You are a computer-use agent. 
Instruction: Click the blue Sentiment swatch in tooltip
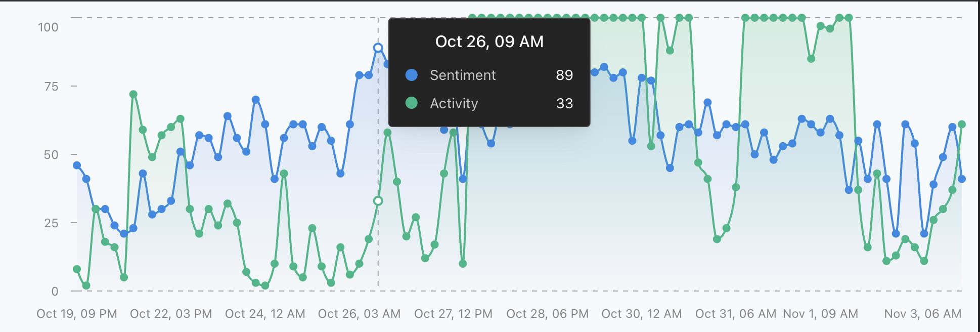coord(412,75)
